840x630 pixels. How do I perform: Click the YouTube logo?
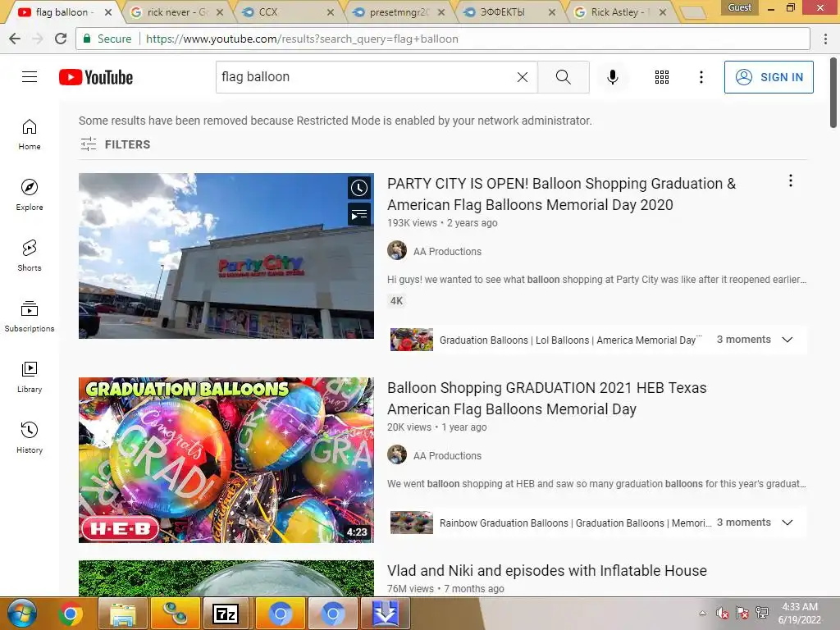(x=96, y=77)
